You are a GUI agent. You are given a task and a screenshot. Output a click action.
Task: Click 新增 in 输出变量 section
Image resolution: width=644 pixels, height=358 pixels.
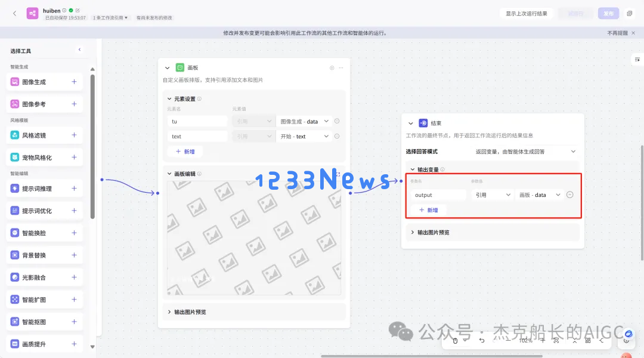[428, 210]
